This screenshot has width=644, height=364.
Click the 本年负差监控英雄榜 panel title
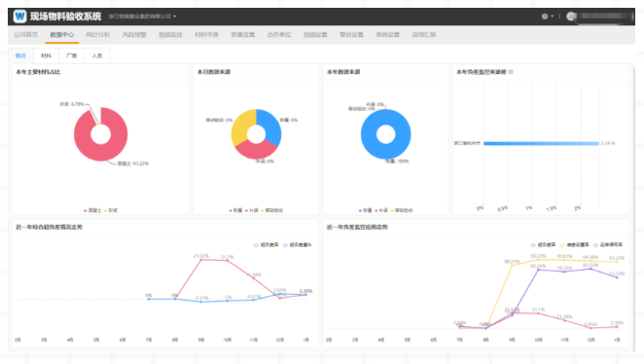[482, 72]
